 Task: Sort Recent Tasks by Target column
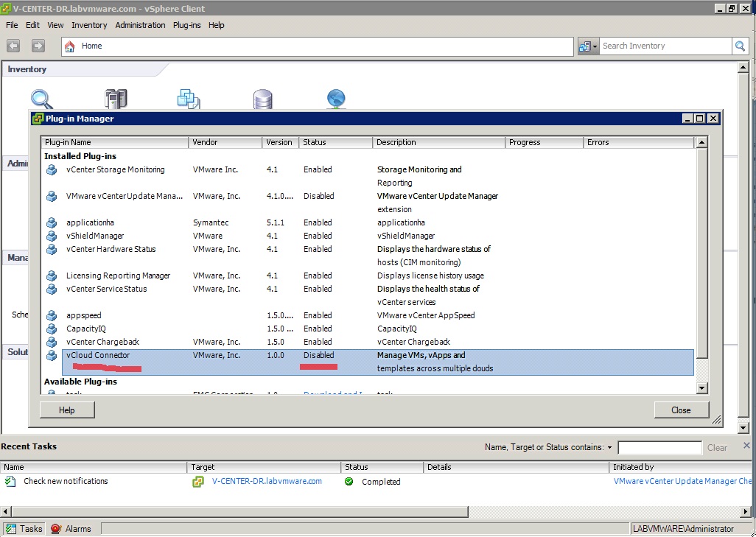[265, 467]
